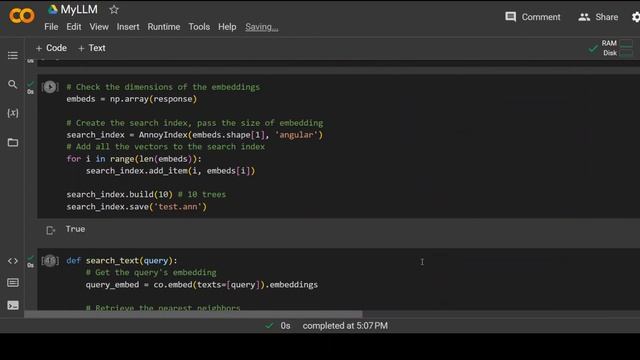Star the MyLLM notebook

pyautogui.click(x=114, y=9)
